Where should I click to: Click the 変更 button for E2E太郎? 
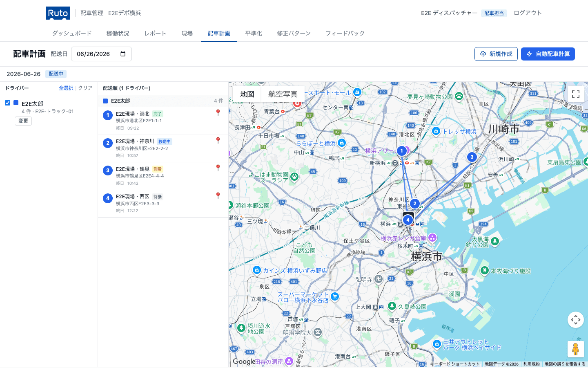pos(23,121)
